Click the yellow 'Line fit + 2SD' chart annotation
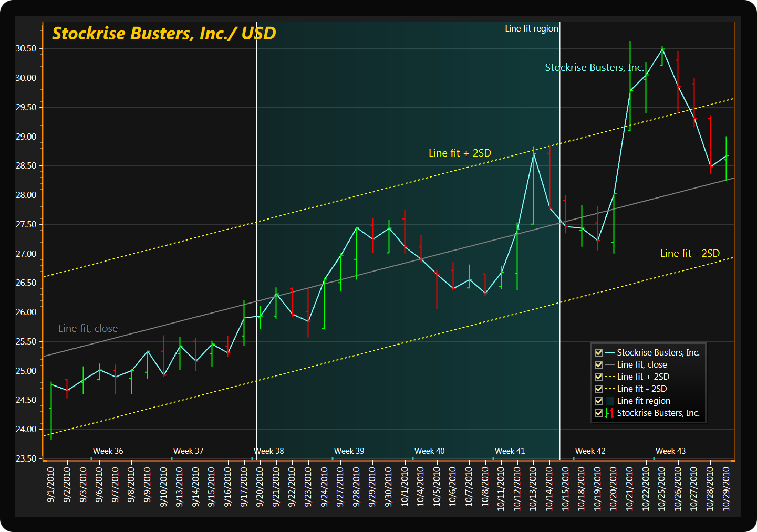Viewport: 757px width, 532px height. [460, 153]
